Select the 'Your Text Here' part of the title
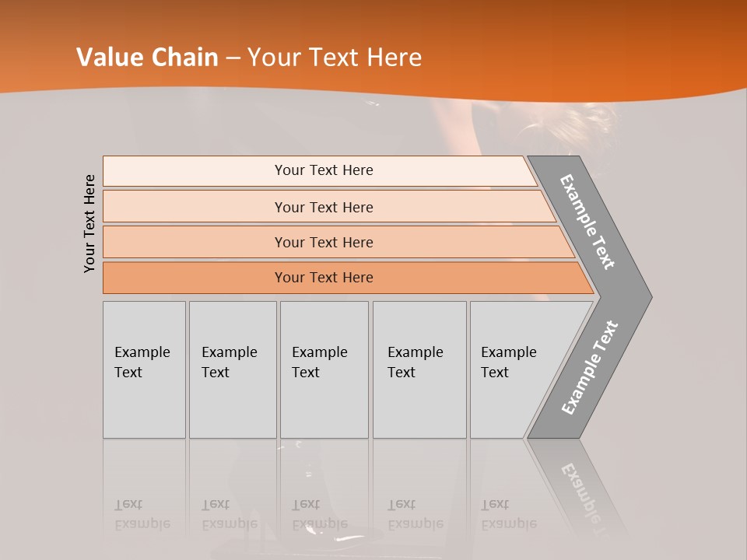This screenshot has height=560, width=747. click(335, 58)
